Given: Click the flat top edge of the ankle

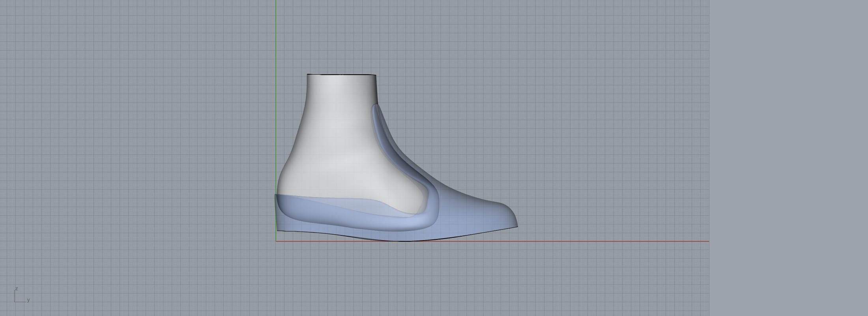Looking at the screenshot, I should [341, 74].
